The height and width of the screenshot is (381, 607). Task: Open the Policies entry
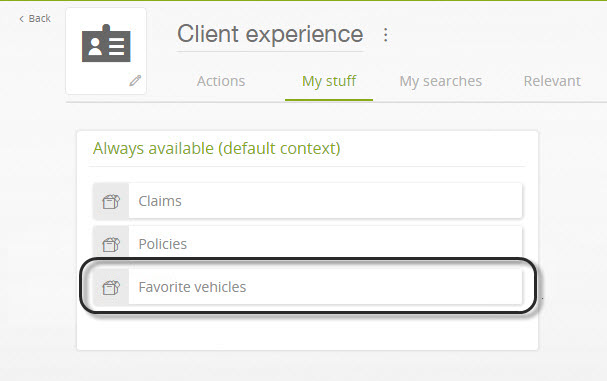click(308, 244)
